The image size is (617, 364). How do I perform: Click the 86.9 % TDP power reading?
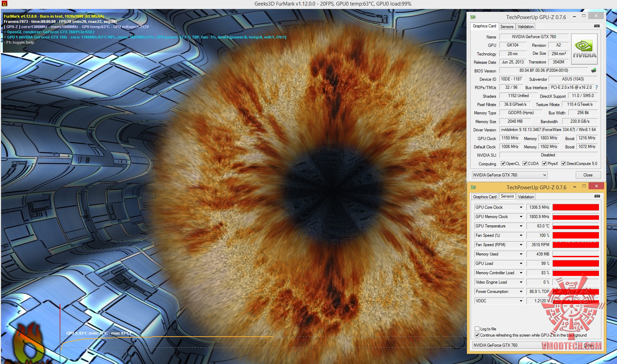pyautogui.click(x=539, y=292)
